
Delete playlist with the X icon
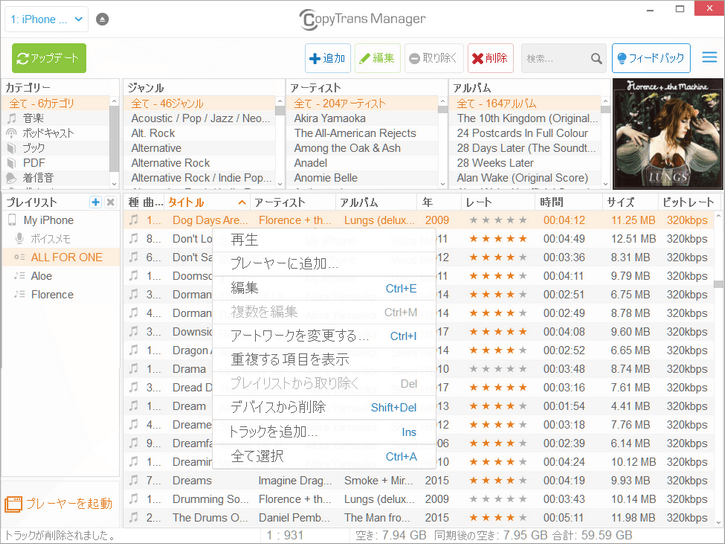tap(111, 202)
